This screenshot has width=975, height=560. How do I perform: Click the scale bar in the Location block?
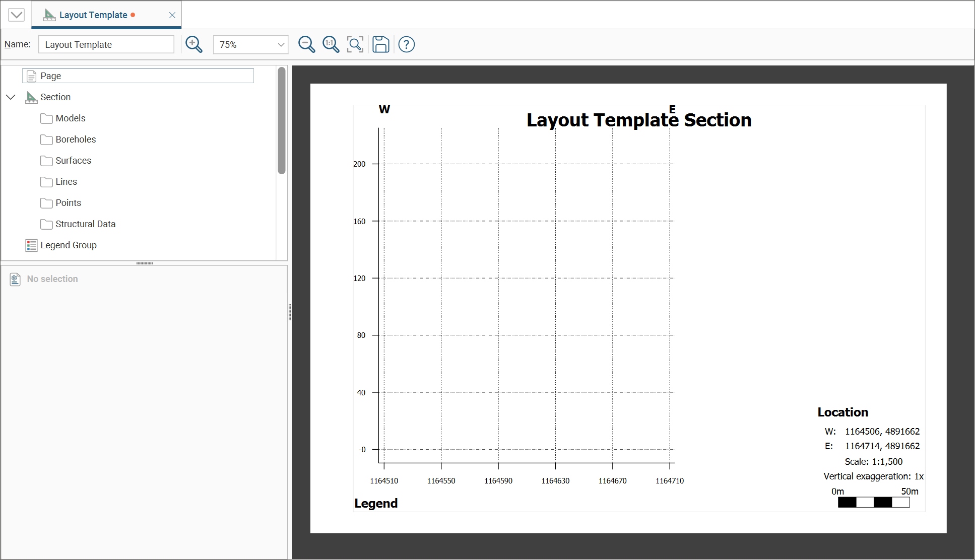click(873, 502)
